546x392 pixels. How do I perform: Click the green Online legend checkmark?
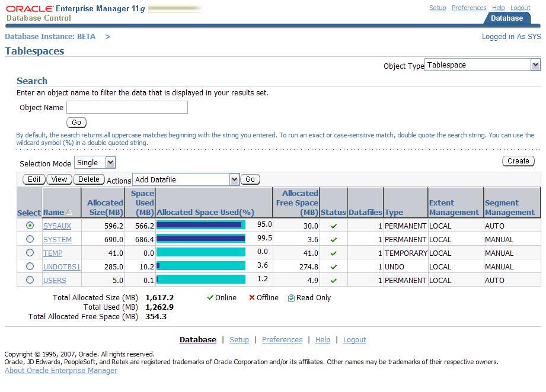tap(210, 298)
